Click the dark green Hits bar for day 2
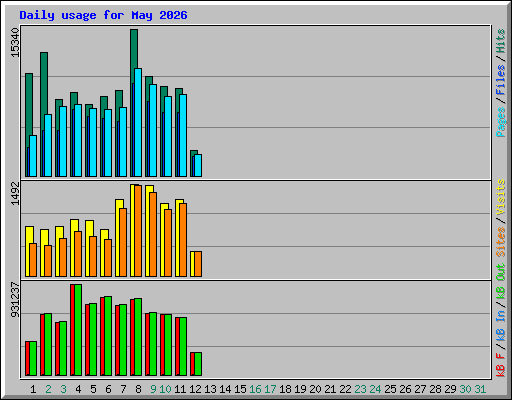The image size is (512, 400). [x=44, y=83]
